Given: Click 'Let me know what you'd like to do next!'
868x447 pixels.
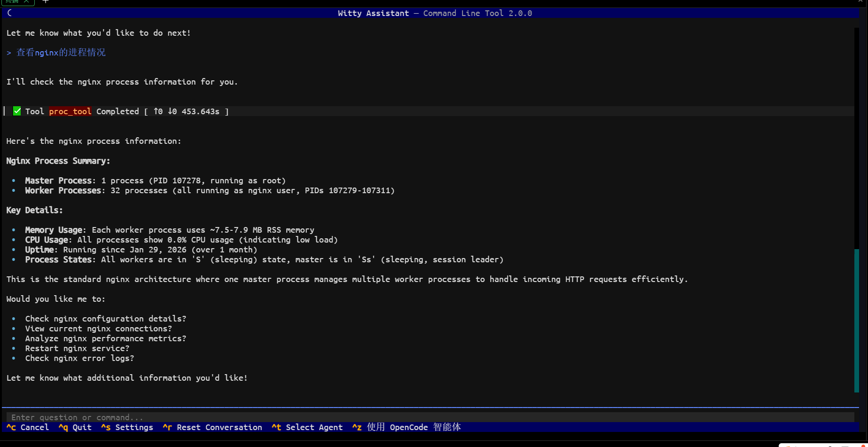Looking at the screenshot, I should click(99, 33).
